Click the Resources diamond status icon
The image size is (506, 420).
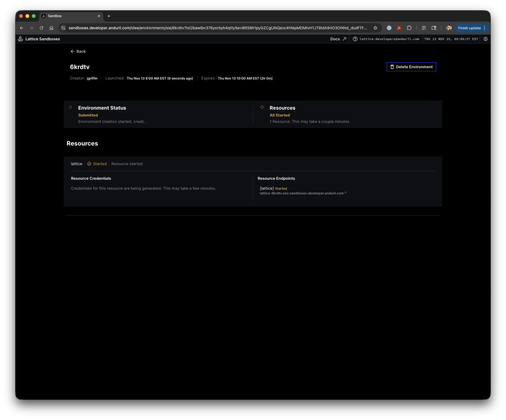pos(262,107)
